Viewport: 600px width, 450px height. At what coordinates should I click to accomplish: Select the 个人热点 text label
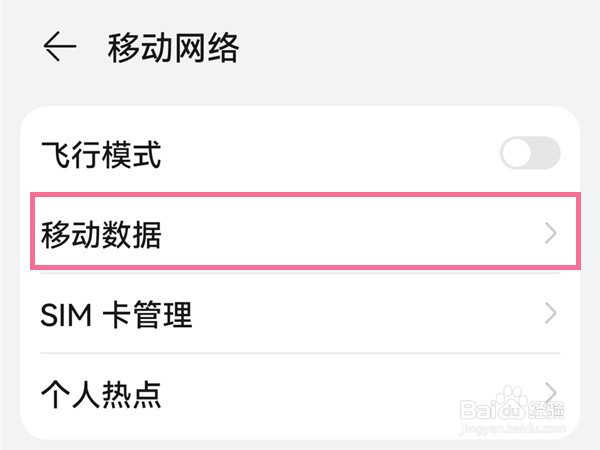click(x=101, y=393)
